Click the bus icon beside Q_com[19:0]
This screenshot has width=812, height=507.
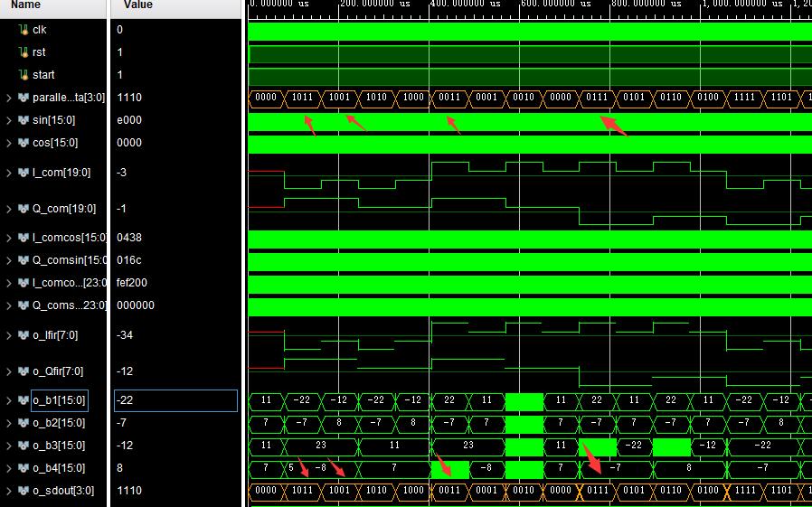pyautogui.click(x=24, y=209)
